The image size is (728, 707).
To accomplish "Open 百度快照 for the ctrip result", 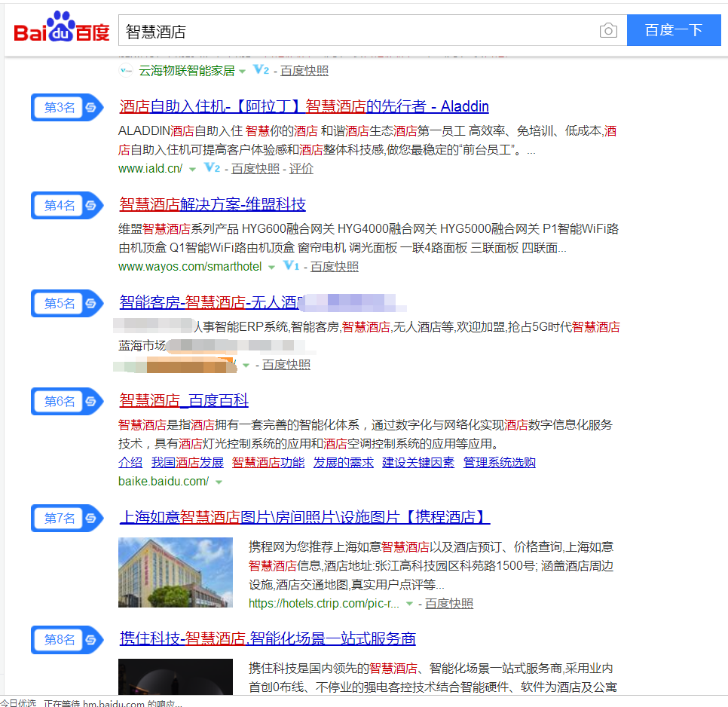I will (449, 604).
